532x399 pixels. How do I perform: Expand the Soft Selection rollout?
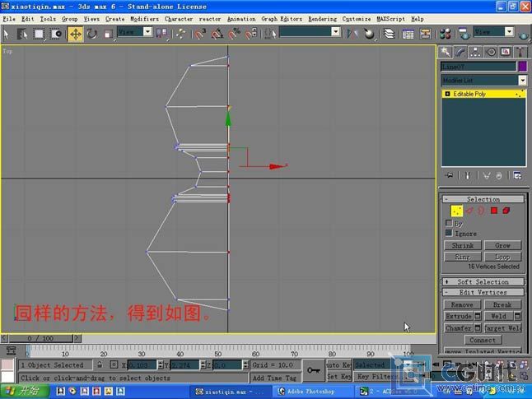(483, 281)
